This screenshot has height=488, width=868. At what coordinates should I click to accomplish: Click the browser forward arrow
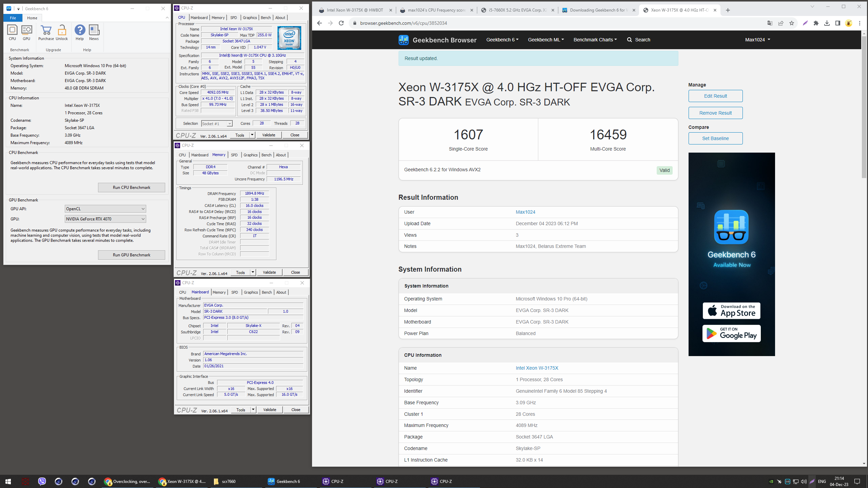(x=330, y=23)
